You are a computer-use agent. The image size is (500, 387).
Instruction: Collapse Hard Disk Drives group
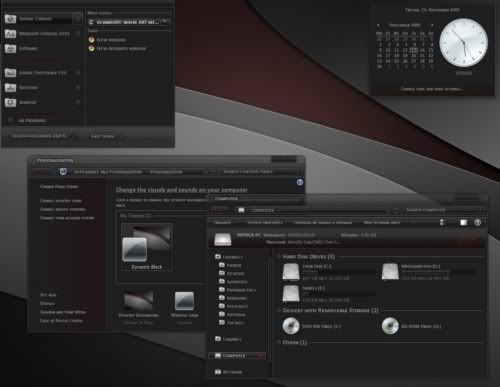tap(279, 256)
